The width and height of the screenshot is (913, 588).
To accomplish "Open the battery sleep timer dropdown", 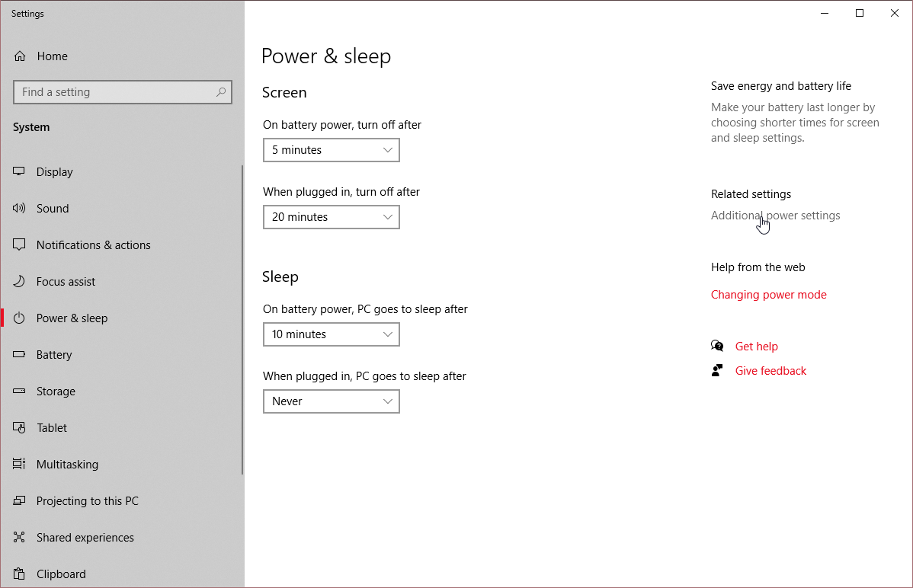I will coord(331,334).
